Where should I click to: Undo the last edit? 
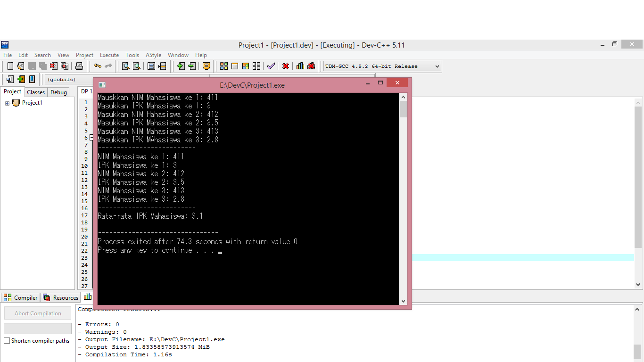coord(97,66)
